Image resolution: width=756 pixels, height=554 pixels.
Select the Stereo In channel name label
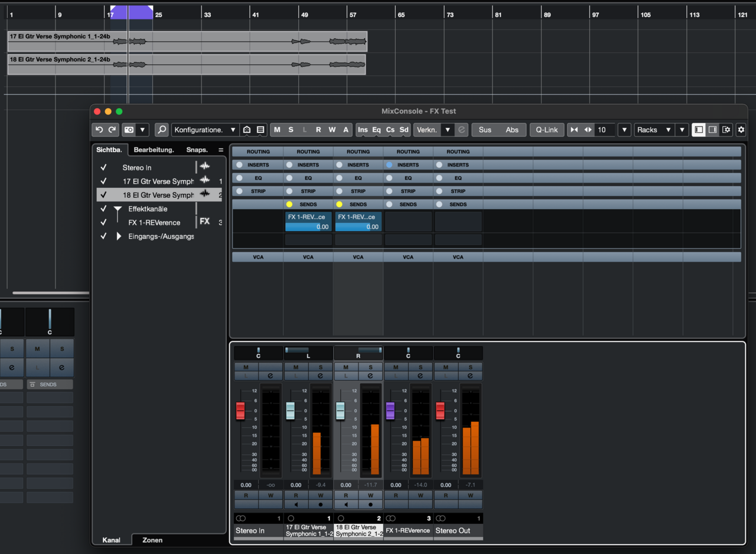pos(258,530)
